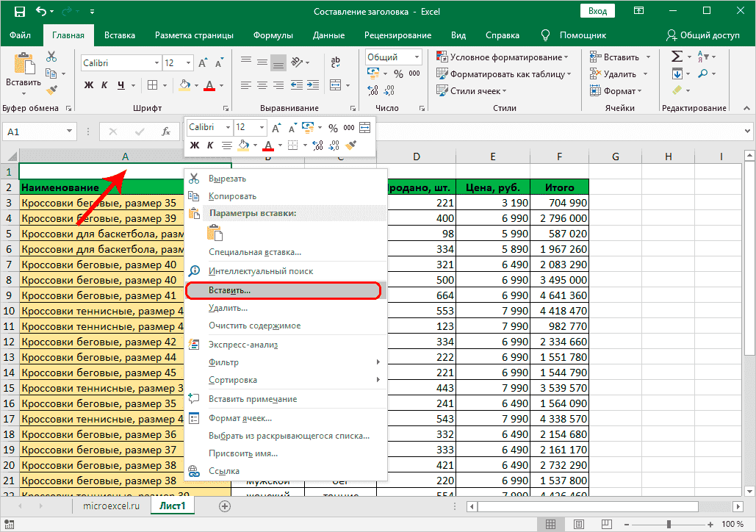
Task: Toggle Underline (Ч) in the ribbon
Action: (x=121, y=85)
